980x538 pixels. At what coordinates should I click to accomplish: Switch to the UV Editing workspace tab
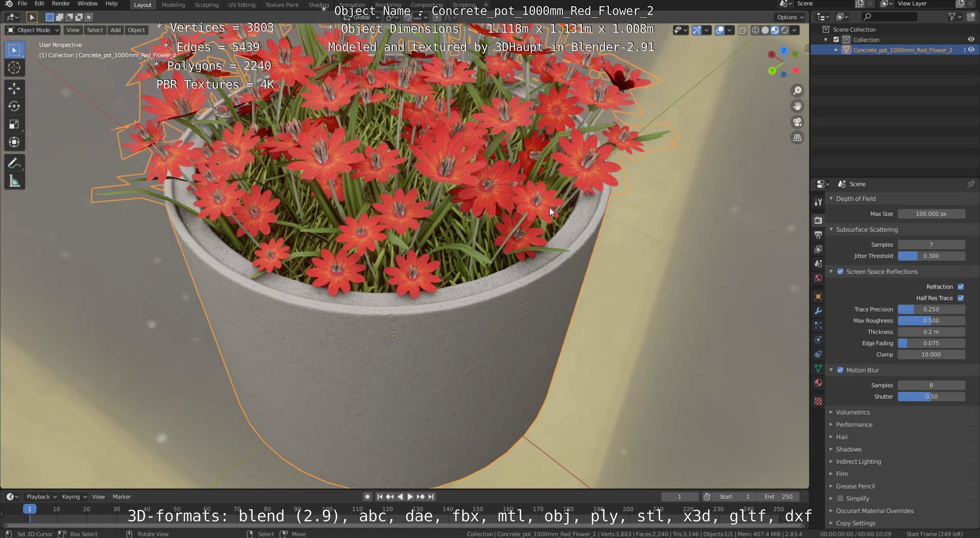click(x=241, y=5)
